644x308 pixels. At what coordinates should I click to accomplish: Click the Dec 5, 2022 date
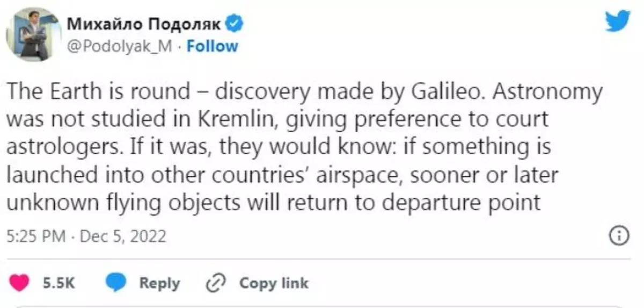(x=123, y=236)
